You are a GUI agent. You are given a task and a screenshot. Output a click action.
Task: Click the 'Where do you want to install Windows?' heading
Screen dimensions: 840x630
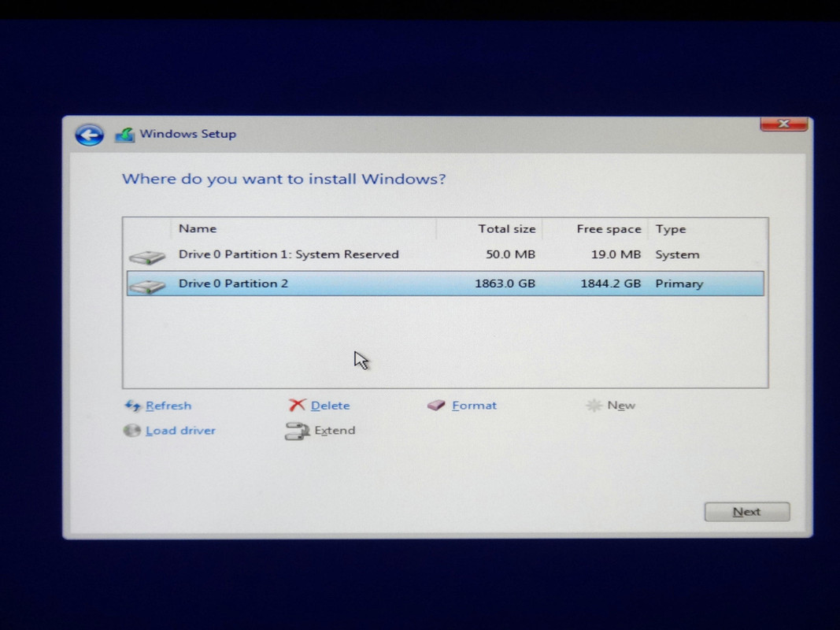tap(284, 179)
